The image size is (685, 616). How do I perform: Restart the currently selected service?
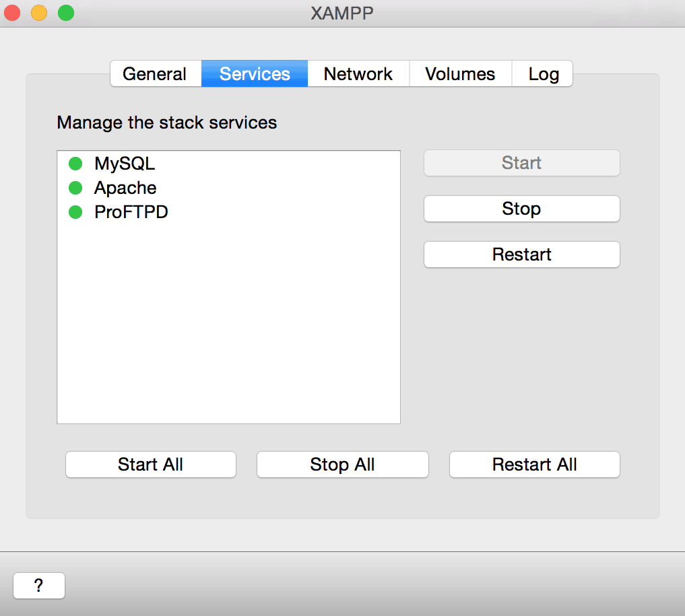(521, 254)
